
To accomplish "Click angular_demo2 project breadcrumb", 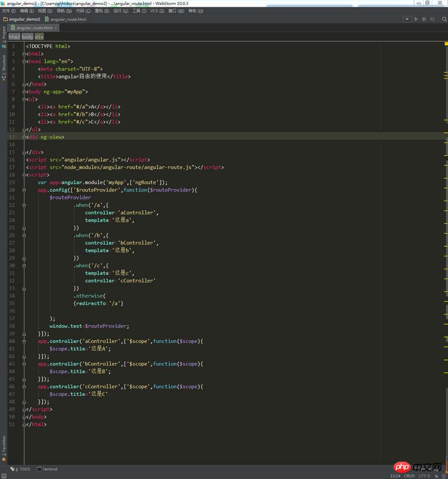I will pos(22,19).
